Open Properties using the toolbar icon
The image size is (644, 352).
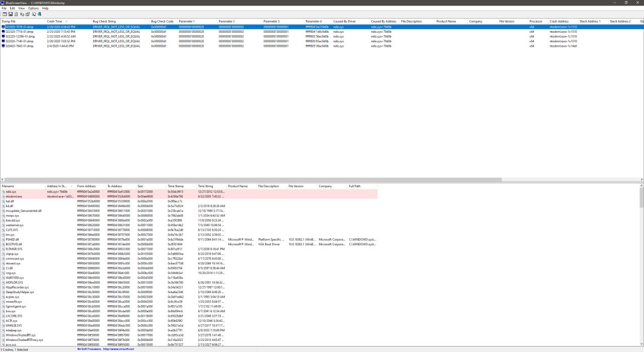point(28,14)
